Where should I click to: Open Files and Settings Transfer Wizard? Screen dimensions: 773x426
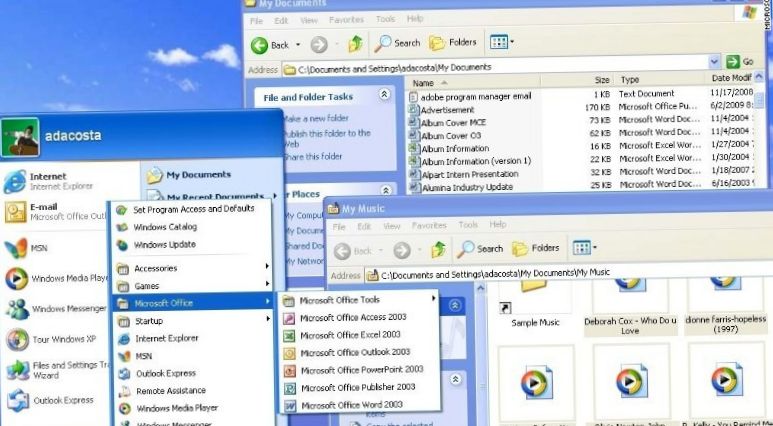(57, 370)
